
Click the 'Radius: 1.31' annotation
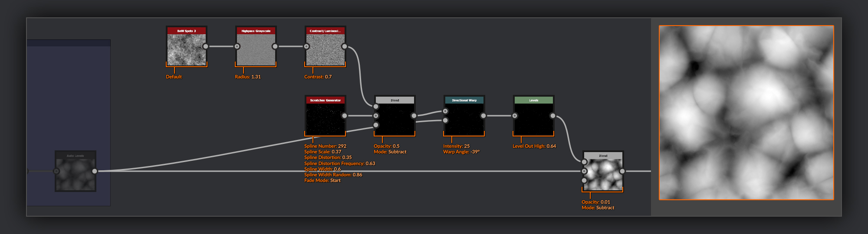pyautogui.click(x=248, y=77)
